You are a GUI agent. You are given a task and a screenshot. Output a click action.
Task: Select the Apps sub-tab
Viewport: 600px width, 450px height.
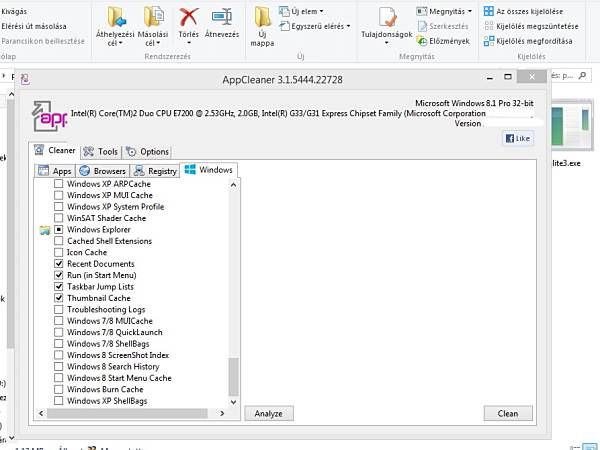pyautogui.click(x=55, y=171)
